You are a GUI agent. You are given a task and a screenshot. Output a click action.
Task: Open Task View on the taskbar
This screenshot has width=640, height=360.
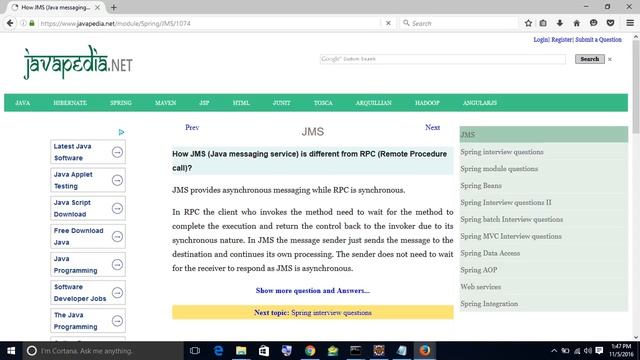point(195,351)
